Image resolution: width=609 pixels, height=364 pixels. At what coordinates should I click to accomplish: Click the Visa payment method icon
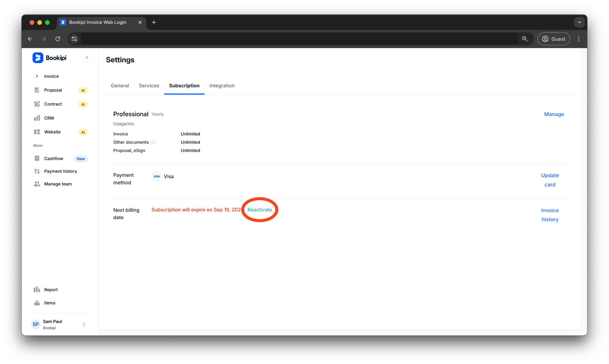click(x=156, y=176)
